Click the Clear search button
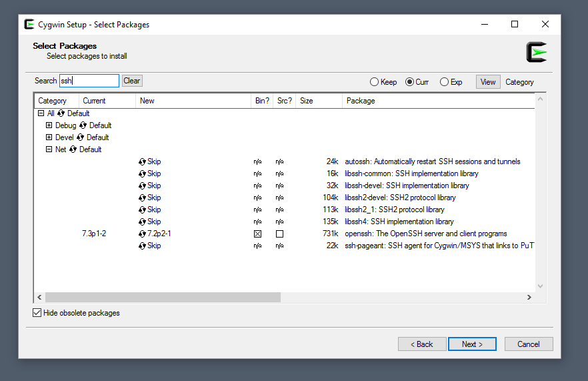 point(132,81)
